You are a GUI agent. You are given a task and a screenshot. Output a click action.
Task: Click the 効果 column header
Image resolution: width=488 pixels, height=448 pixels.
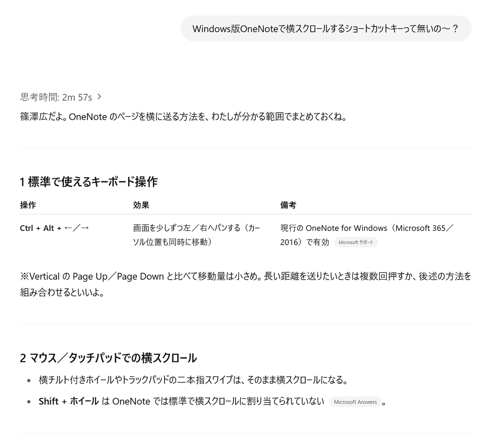click(141, 205)
